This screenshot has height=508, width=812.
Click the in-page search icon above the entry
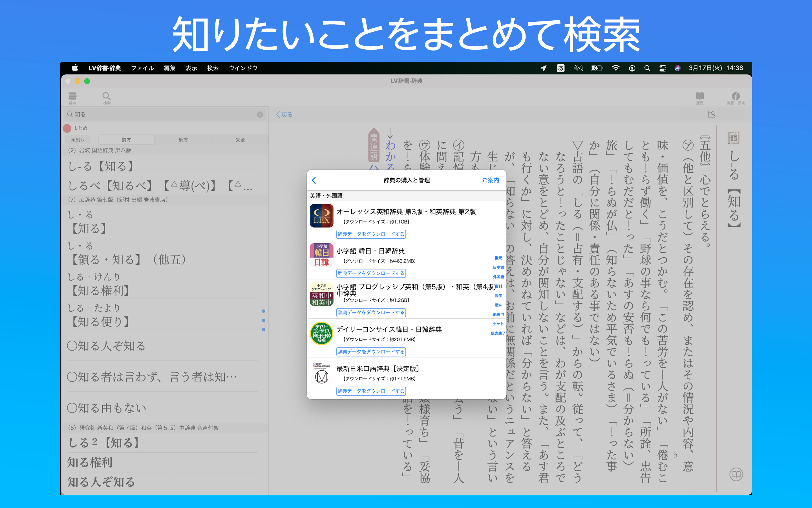click(712, 114)
